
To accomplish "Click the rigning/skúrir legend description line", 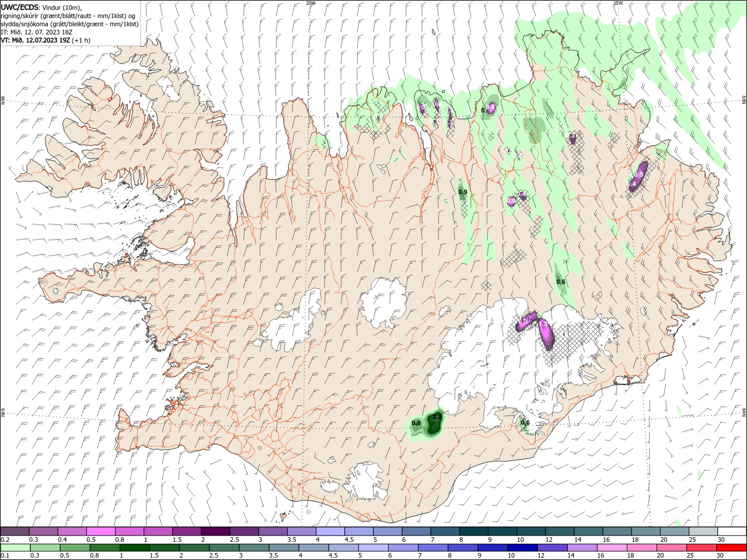I will tap(68, 16).
